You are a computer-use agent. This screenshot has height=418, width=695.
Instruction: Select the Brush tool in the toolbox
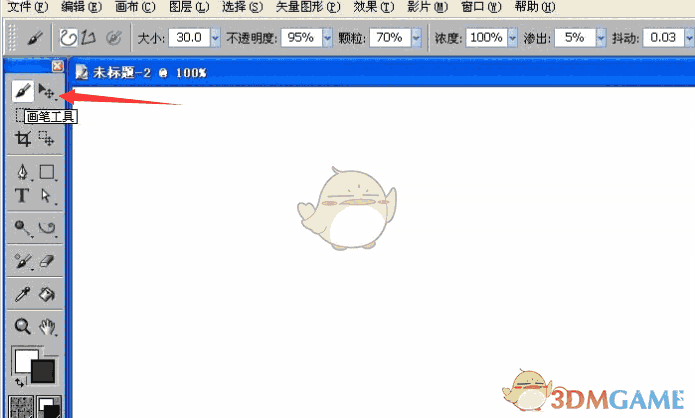(x=23, y=92)
